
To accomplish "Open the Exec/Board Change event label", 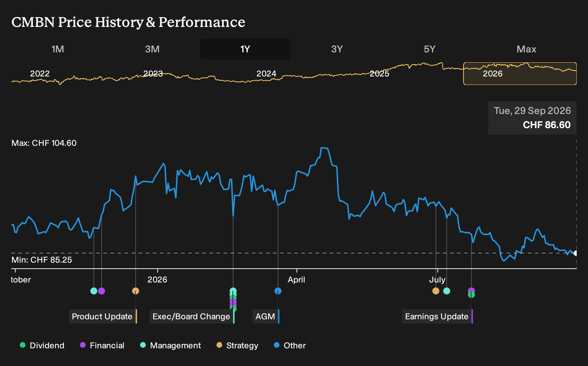I will pyautogui.click(x=192, y=316).
